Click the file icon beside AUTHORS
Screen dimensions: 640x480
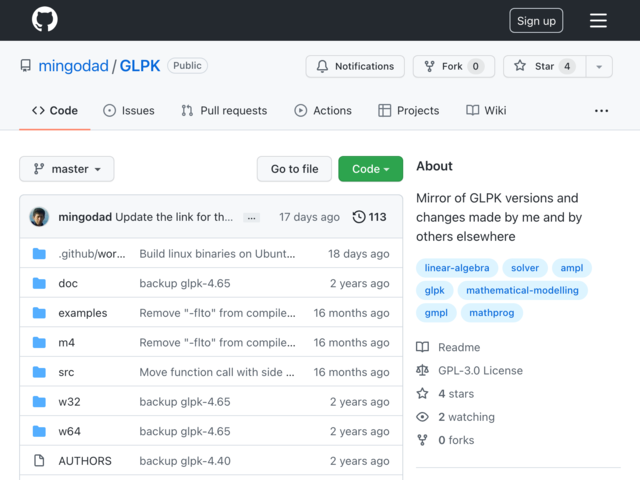pos(39,461)
